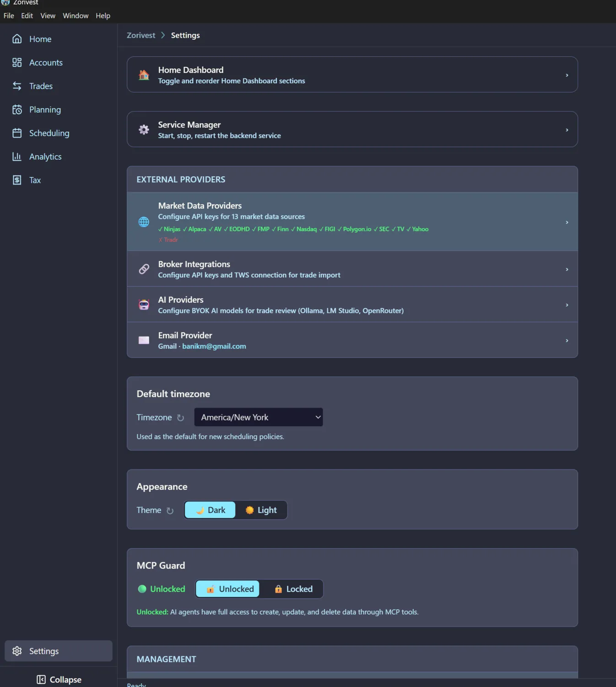Expand Market Data Providers via its chevron
The height and width of the screenshot is (687, 616).
567,223
